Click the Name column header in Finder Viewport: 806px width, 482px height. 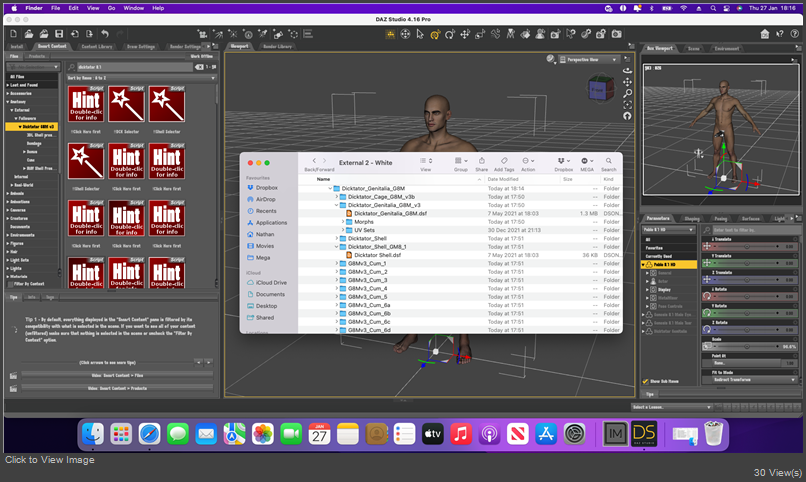tap(323, 179)
